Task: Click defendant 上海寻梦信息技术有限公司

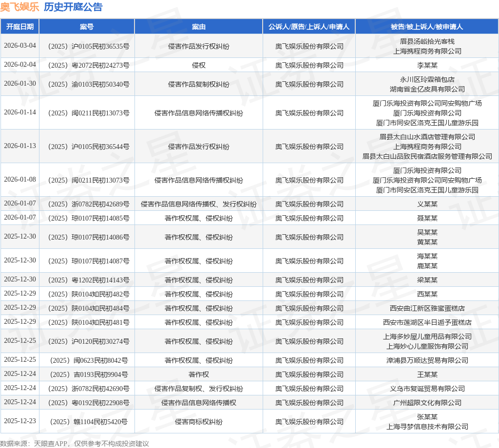Action: click(x=427, y=427)
